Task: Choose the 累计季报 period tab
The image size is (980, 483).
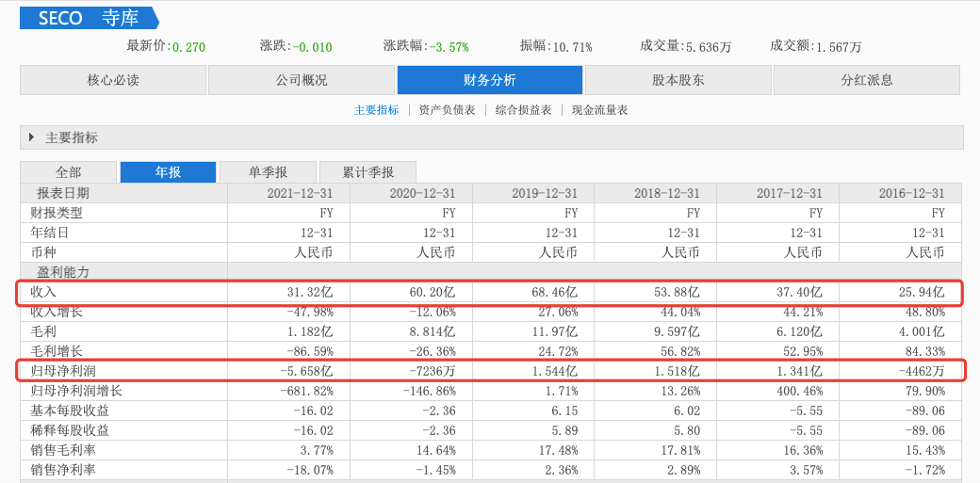Action: (367, 172)
